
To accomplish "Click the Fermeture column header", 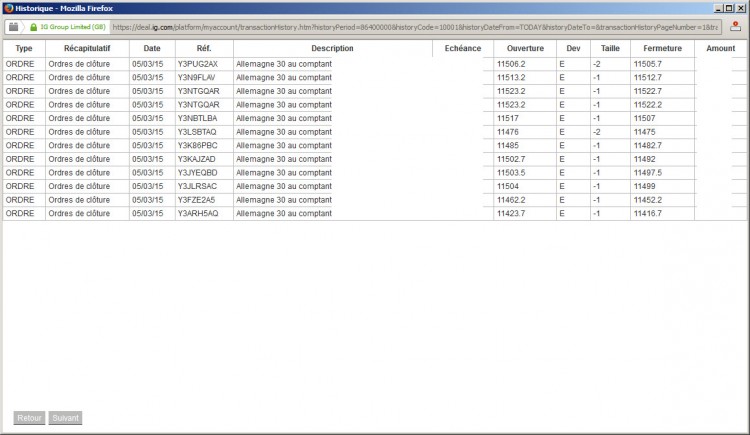I will [662, 48].
